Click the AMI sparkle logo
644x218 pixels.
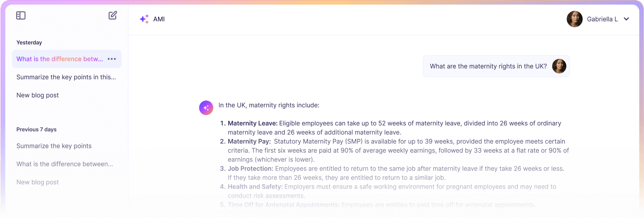(x=144, y=19)
